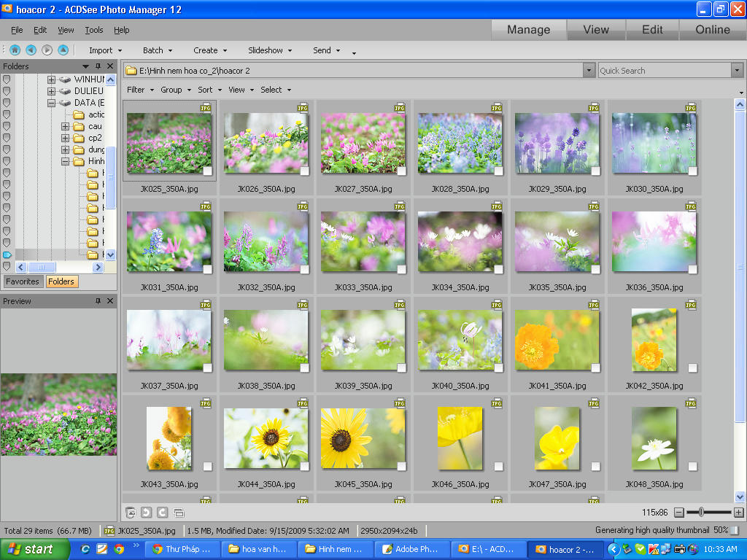Click the JPG badge on JK025_350A thumbnail
Image resolution: width=747 pixels, height=560 pixels.
click(x=206, y=108)
